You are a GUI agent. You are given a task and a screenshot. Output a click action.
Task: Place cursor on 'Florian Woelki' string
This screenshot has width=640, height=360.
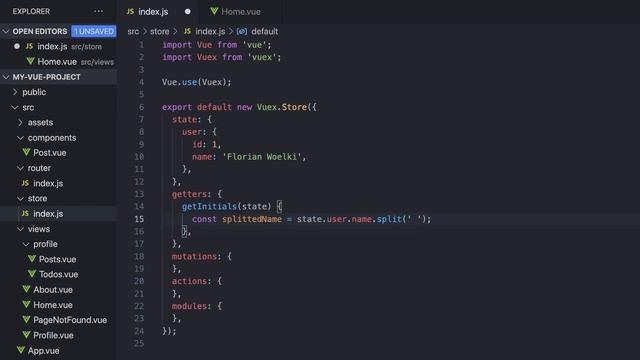tap(262, 157)
